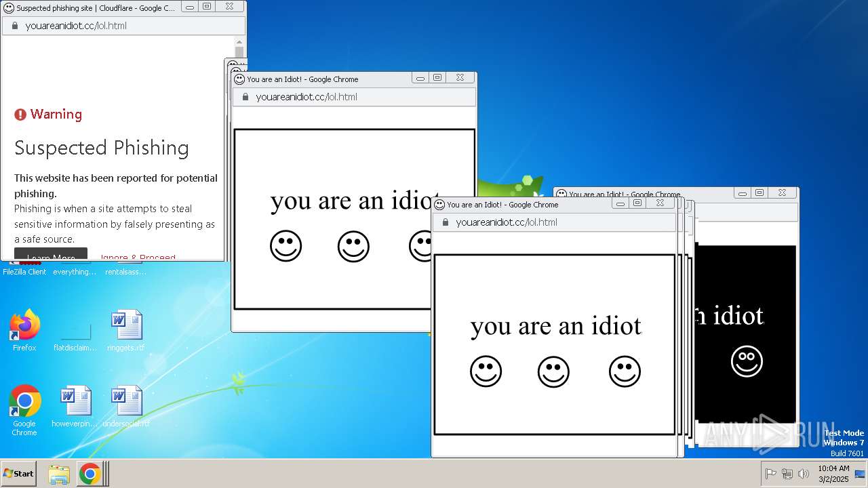
Task: Click URL bar of front Idiot window
Action: (554, 222)
